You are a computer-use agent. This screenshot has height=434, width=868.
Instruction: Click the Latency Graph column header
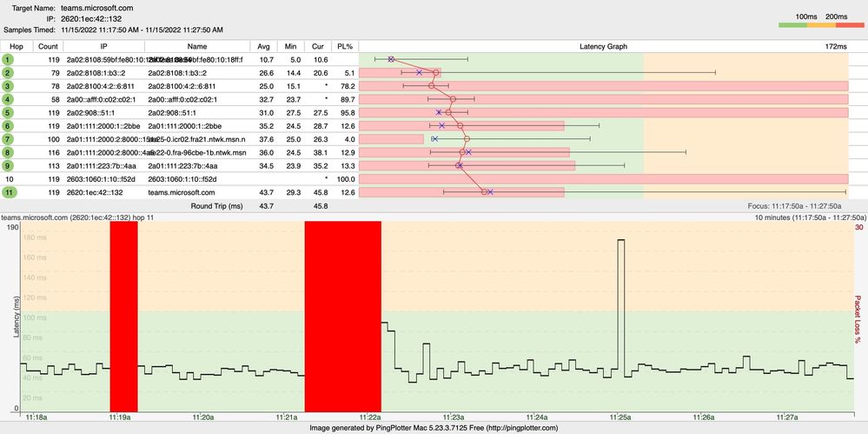coord(603,47)
